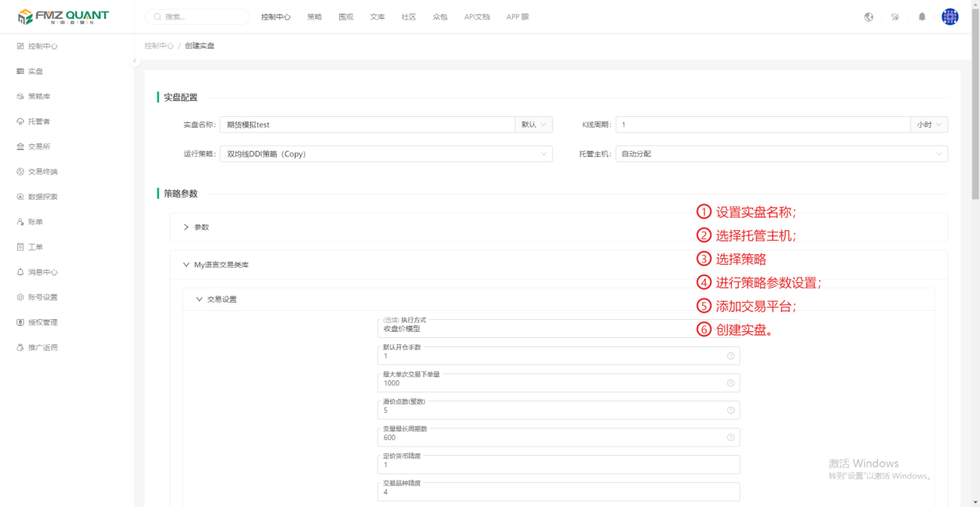The height and width of the screenshot is (507, 980).
Task: Click help icon for 默认开仓手数
Action: pos(730,355)
